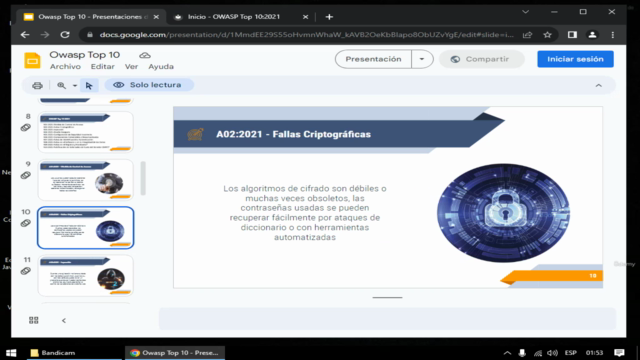Click the Google Slides logo icon
Image resolution: width=640 pixels, height=360 pixels.
pos(32,60)
